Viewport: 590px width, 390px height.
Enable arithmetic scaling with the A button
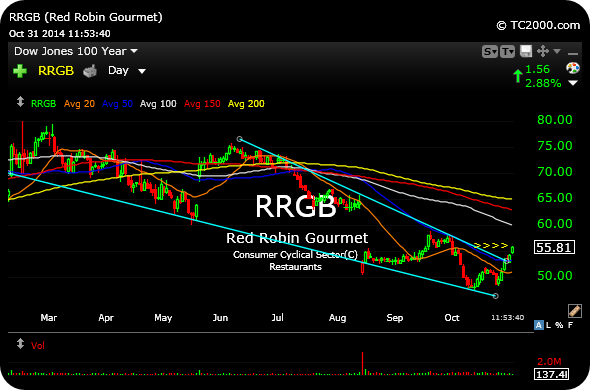click(x=538, y=325)
